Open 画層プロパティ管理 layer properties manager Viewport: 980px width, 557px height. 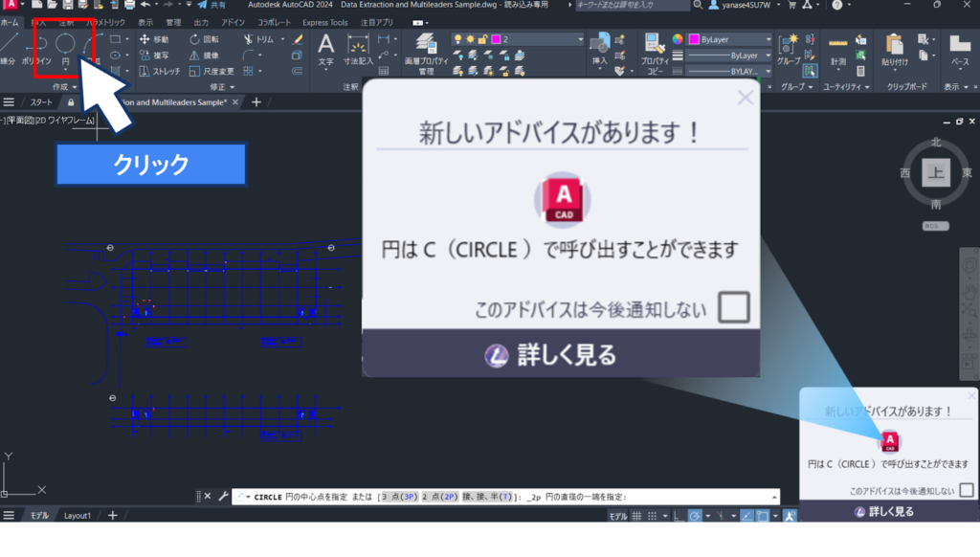426,54
